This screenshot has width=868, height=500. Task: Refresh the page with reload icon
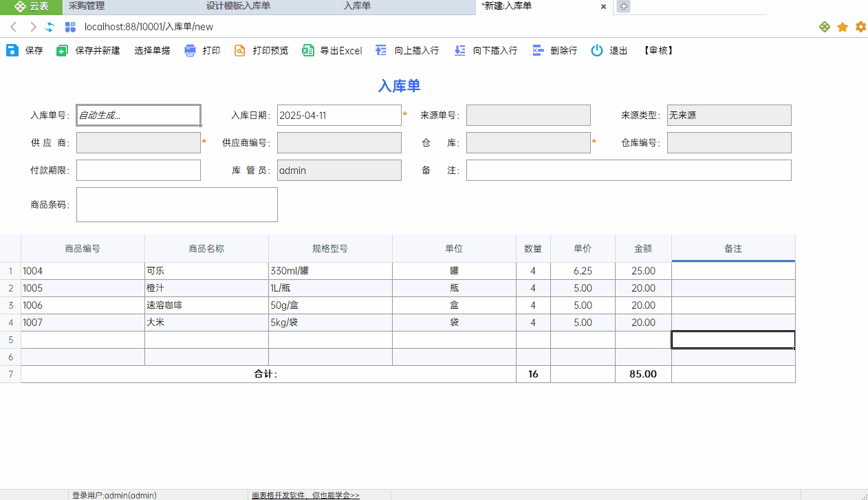point(50,27)
